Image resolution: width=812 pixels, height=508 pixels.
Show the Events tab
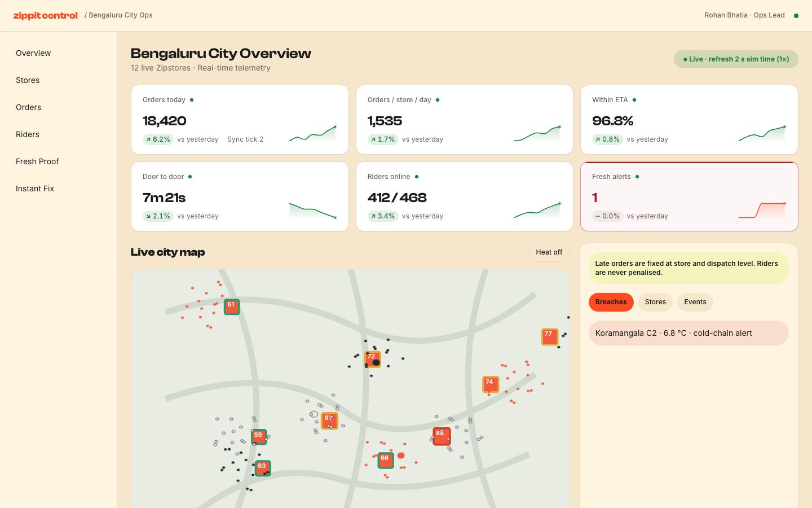point(695,302)
